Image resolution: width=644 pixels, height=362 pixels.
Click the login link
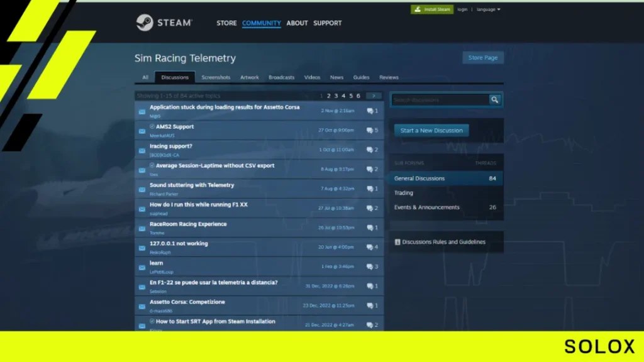462,9
